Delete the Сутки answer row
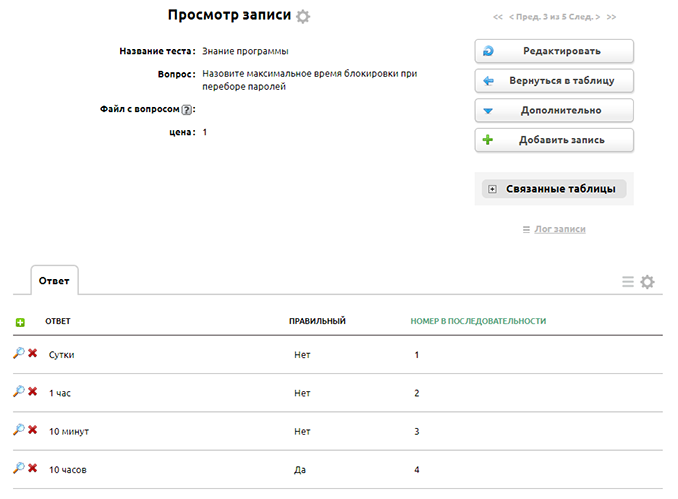The image size is (678, 499). (x=32, y=354)
